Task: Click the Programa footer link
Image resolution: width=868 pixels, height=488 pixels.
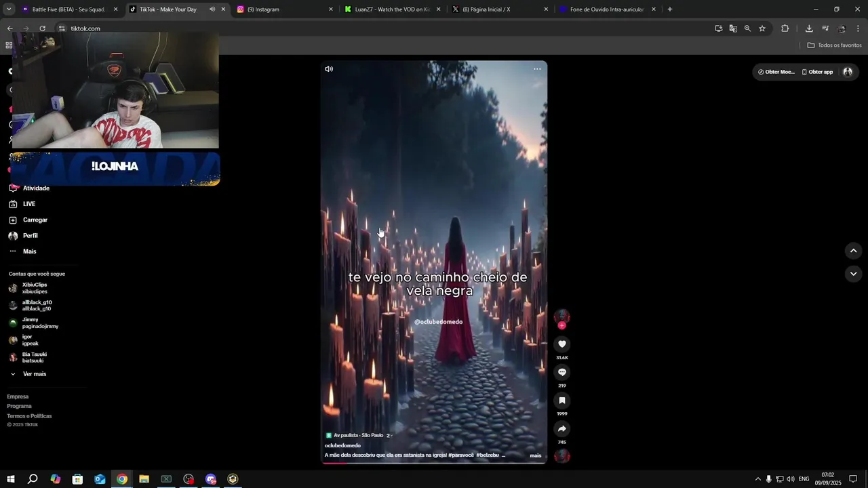Action: 19,406
